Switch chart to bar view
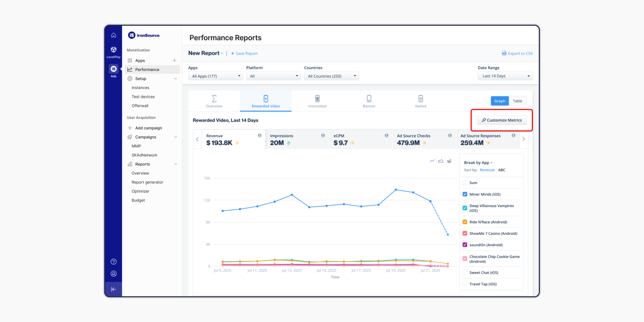The image size is (644, 322). click(x=449, y=161)
